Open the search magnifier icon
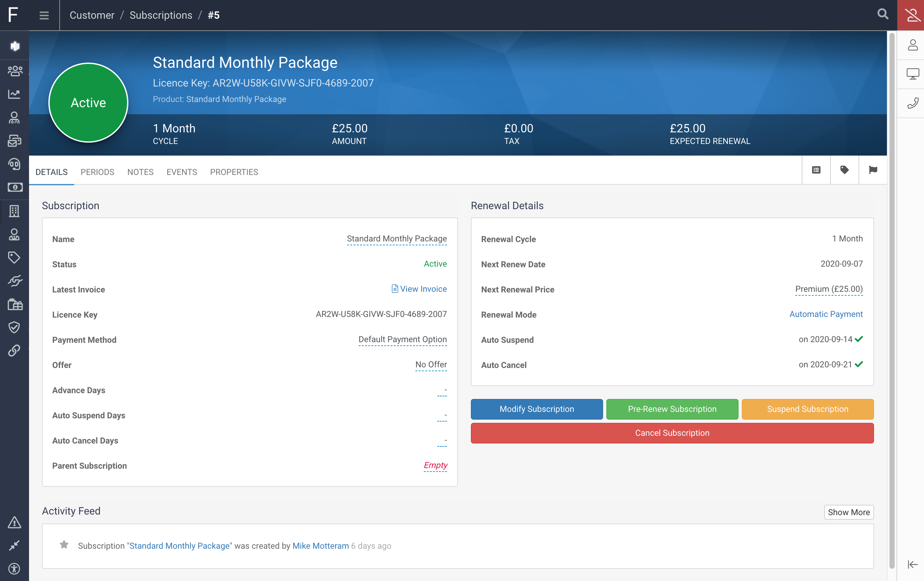The width and height of the screenshot is (924, 581). click(883, 15)
